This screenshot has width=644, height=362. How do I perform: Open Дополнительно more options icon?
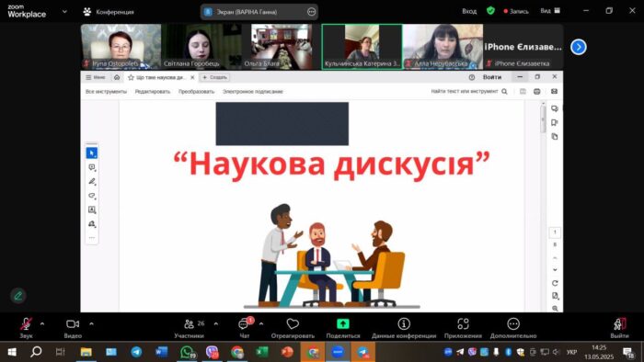[x=513, y=324]
